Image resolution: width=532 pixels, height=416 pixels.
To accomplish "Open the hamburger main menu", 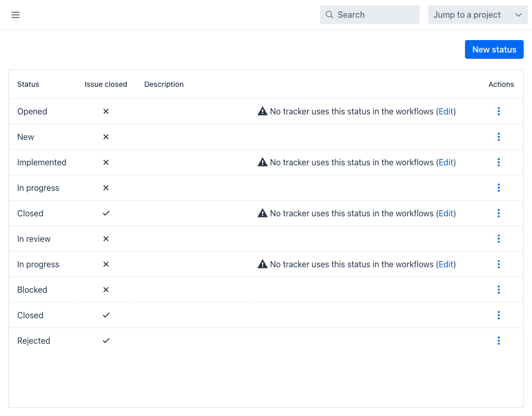I will [x=16, y=15].
